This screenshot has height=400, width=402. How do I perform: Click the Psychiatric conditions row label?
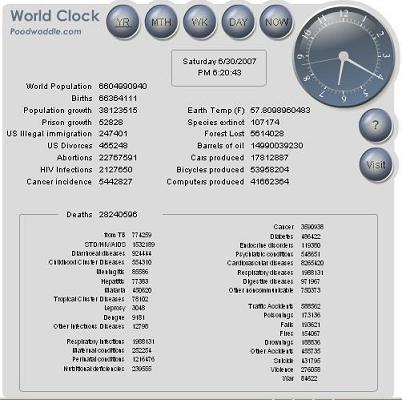pyautogui.click(x=264, y=254)
